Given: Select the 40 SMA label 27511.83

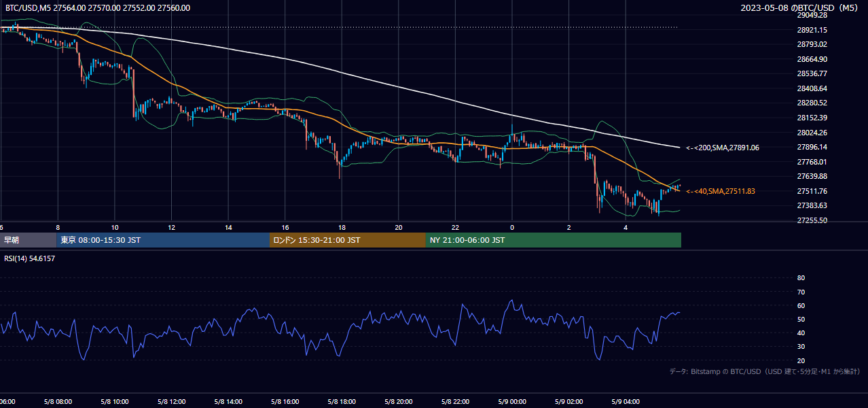Looking at the screenshot, I should pyautogui.click(x=721, y=191).
